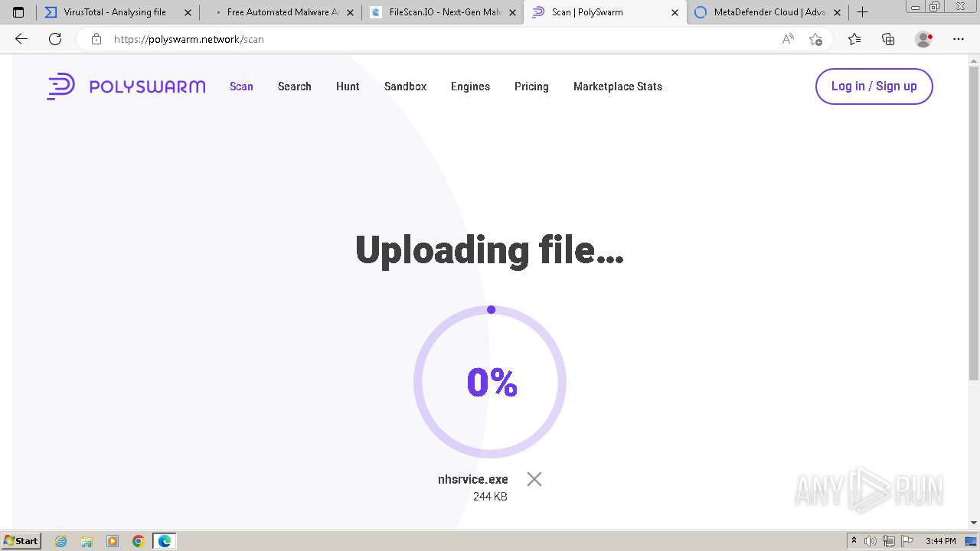The height and width of the screenshot is (551, 980).
Task: Close the FileScan.IO tab
Action: 512,12
